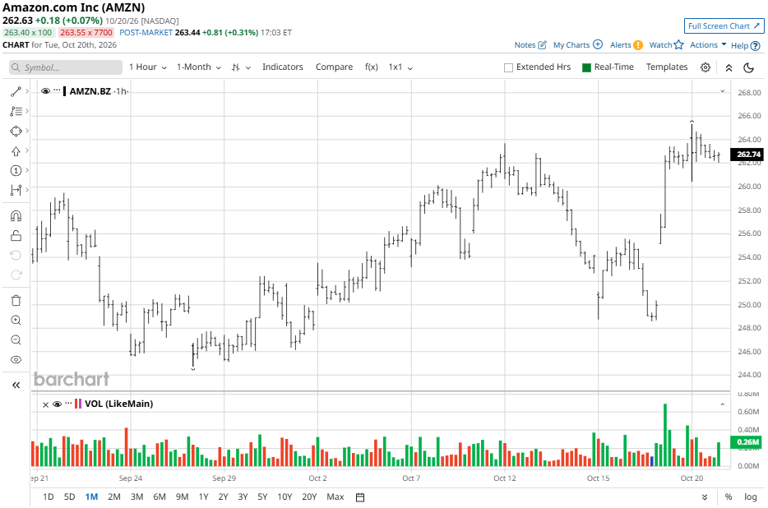Select the 5D range tab
The image size is (768, 508).
pos(70,497)
